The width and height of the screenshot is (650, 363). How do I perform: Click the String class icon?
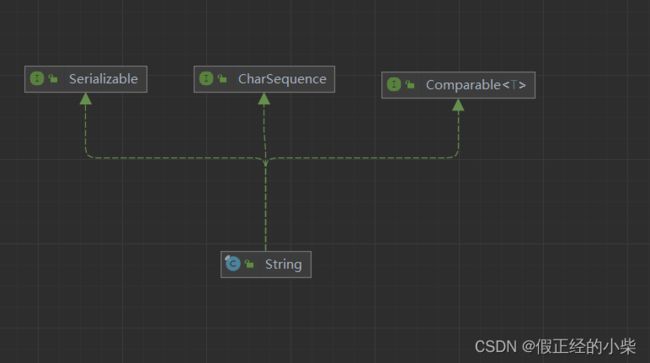pyautogui.click(x=233, y=264)
